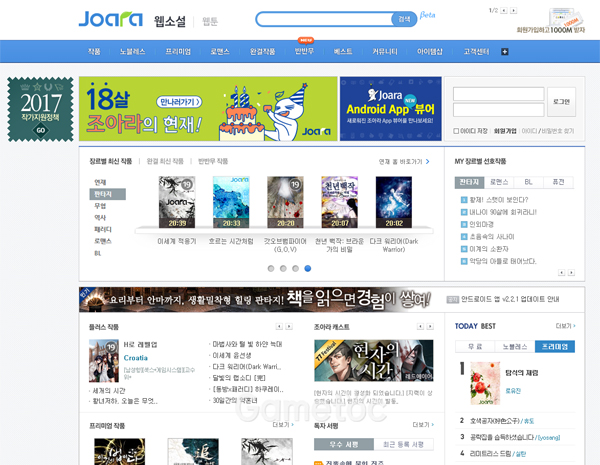Click the 검색 search button
The height and width of the screenshot is (465, 600).
coord(404,18)
